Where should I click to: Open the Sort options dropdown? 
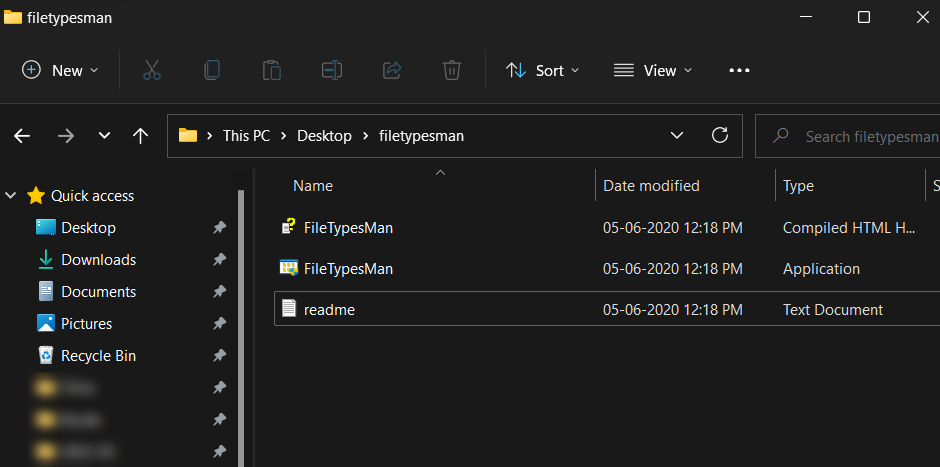pyautogui.click(x=543, y=70)
